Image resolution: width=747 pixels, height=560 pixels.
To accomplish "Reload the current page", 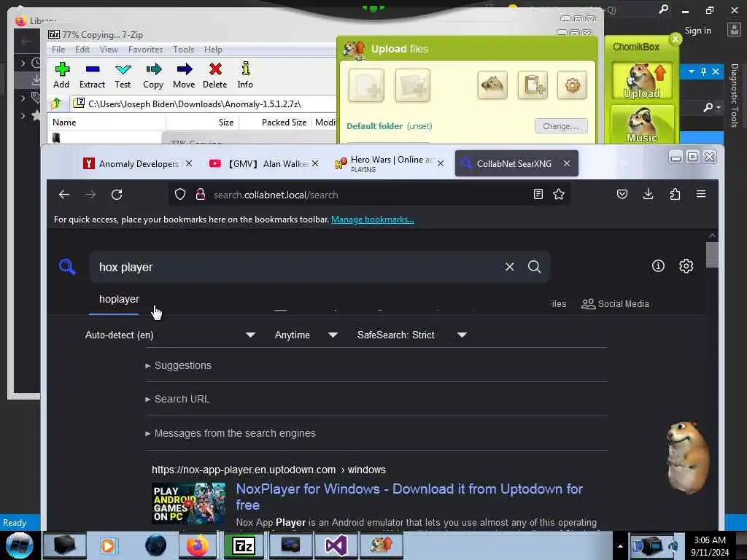I will pos(117,194).
